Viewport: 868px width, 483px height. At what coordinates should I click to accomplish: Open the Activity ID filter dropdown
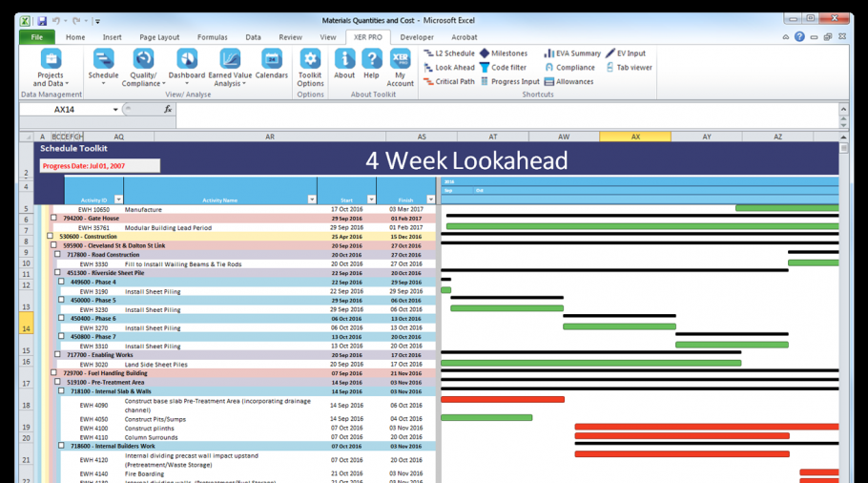tap(118, 199)
